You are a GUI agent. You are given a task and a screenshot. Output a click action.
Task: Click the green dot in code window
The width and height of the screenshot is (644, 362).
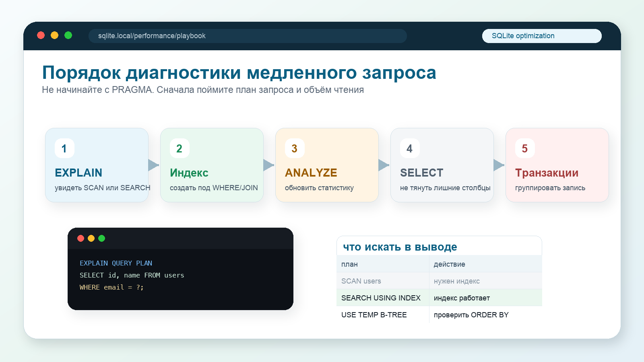101,239
